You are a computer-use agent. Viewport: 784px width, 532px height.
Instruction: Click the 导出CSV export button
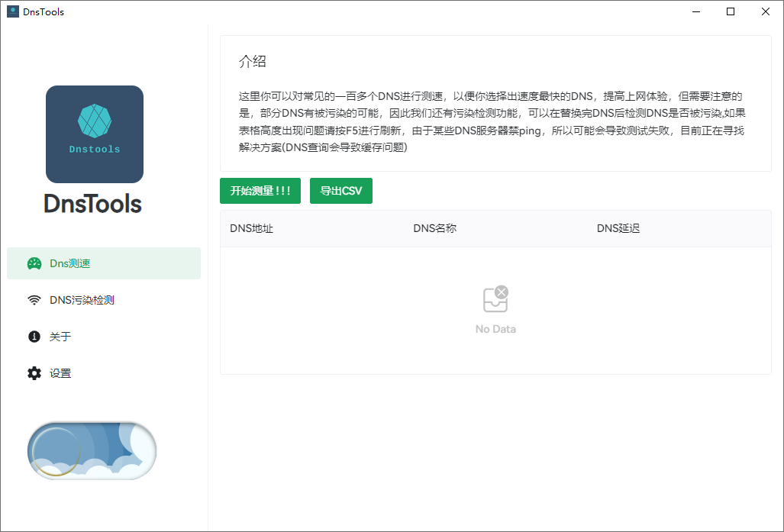(341, 191)
